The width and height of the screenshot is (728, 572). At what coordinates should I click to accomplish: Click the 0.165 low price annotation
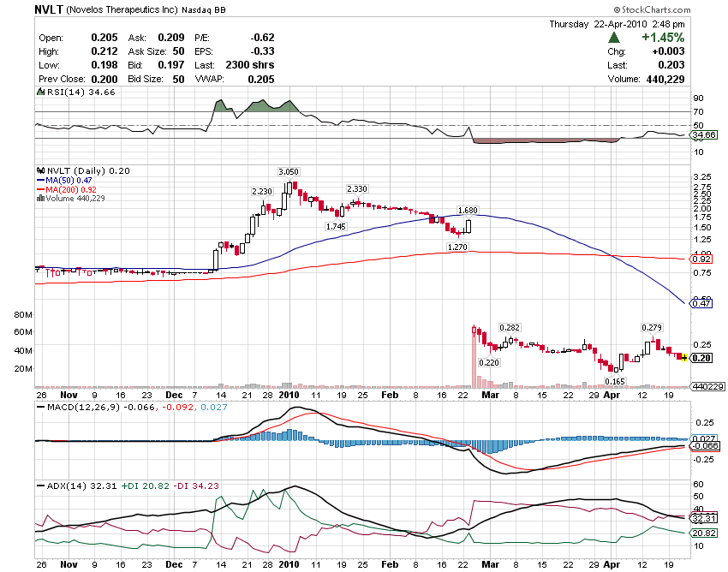tap(615, 382)
